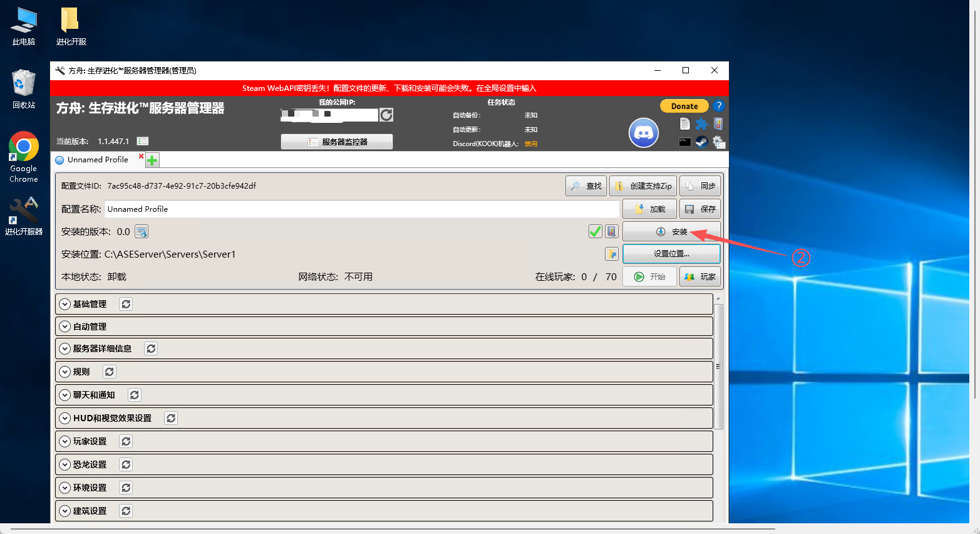Viewport: 980px width, 534px height.
Task: Refresh the public IP address
Action: [386, 115]
